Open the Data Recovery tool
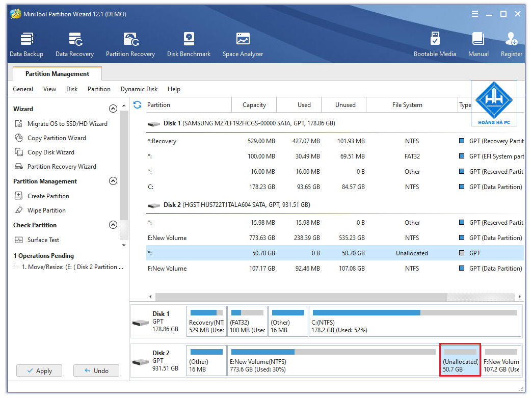532x398 pixels. coord(74,43)
